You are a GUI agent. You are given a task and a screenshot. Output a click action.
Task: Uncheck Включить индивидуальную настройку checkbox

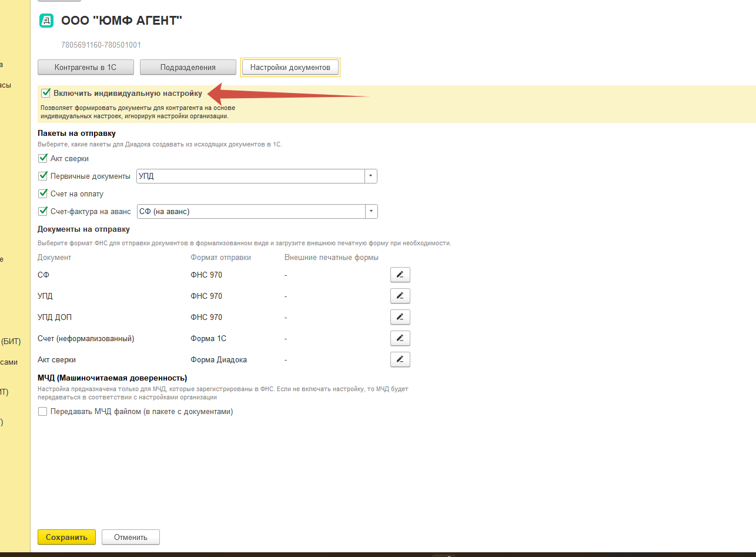[x=46, y=93]
